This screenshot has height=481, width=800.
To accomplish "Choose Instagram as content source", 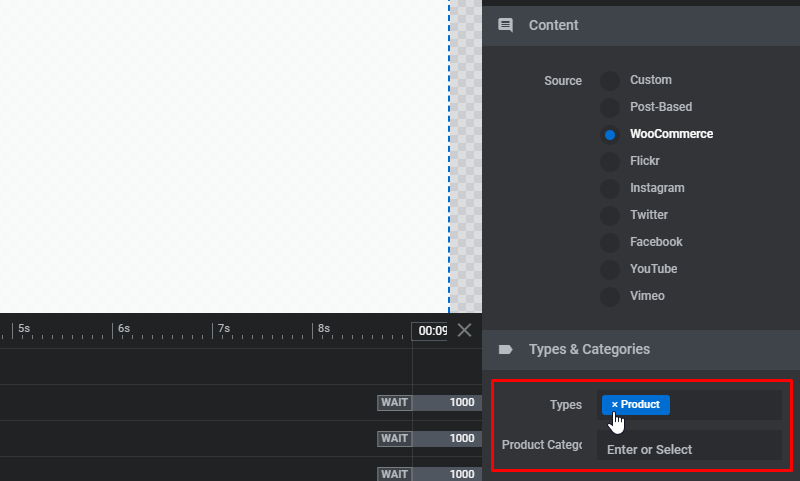I will tap(610, 189).
